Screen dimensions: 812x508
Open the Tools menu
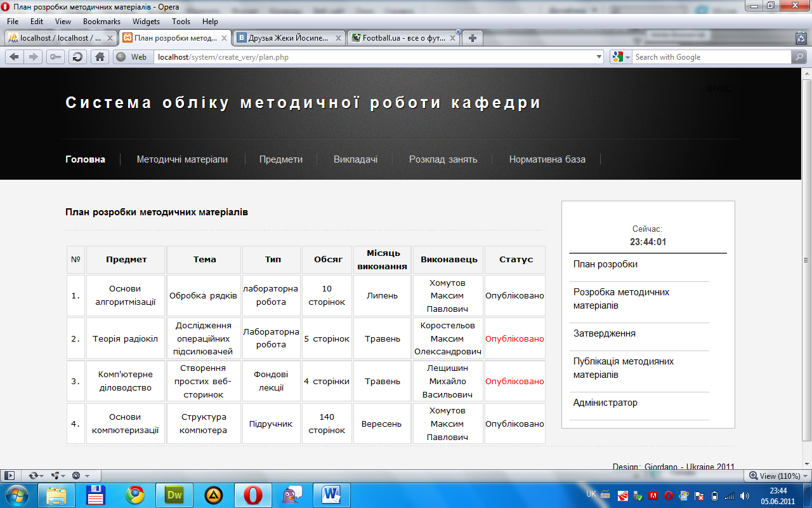[181, 22]
